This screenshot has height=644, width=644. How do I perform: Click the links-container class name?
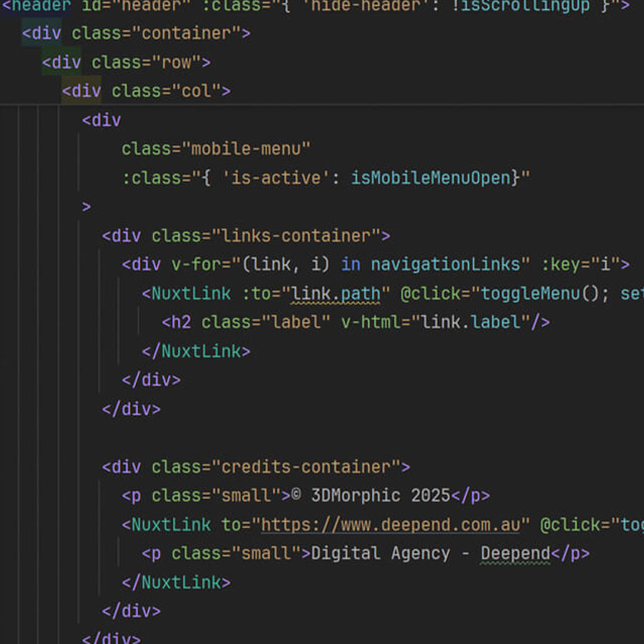click(x=296, y=235)
